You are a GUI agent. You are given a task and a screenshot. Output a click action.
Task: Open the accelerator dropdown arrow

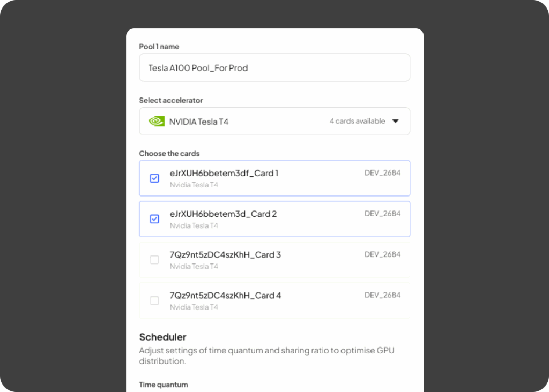pos(396,122)
